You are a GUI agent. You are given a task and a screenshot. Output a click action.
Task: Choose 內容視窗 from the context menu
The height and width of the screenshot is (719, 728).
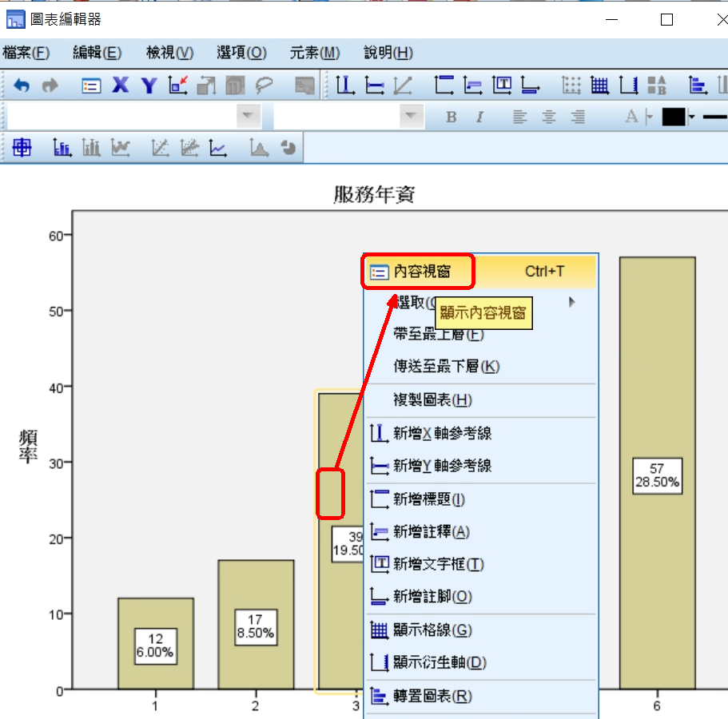click(421, 272)
